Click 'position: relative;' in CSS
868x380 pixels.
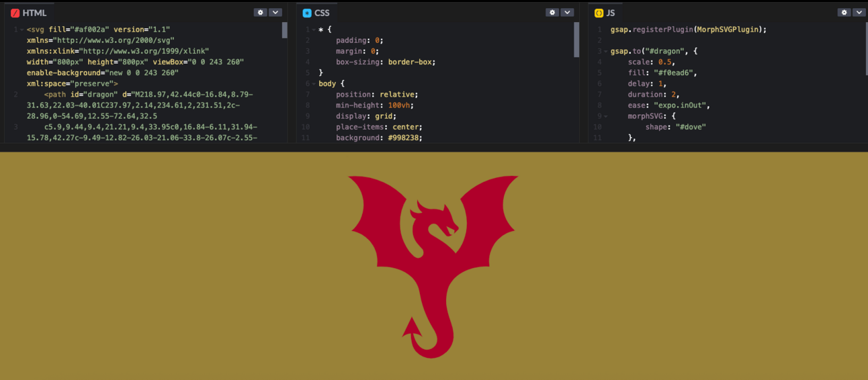pyautogui.click(x=377, y=95)
